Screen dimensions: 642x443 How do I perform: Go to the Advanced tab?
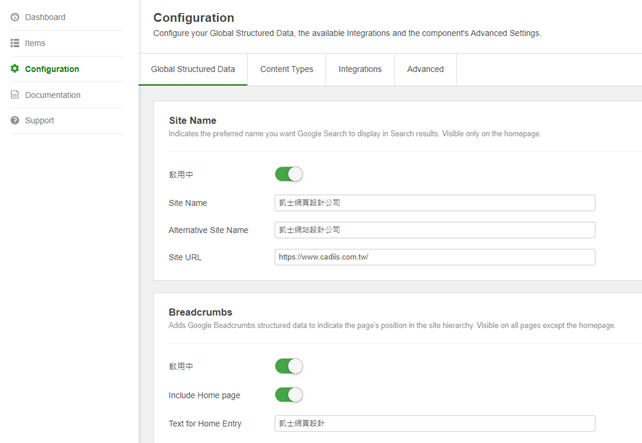[x=425, y=69]
